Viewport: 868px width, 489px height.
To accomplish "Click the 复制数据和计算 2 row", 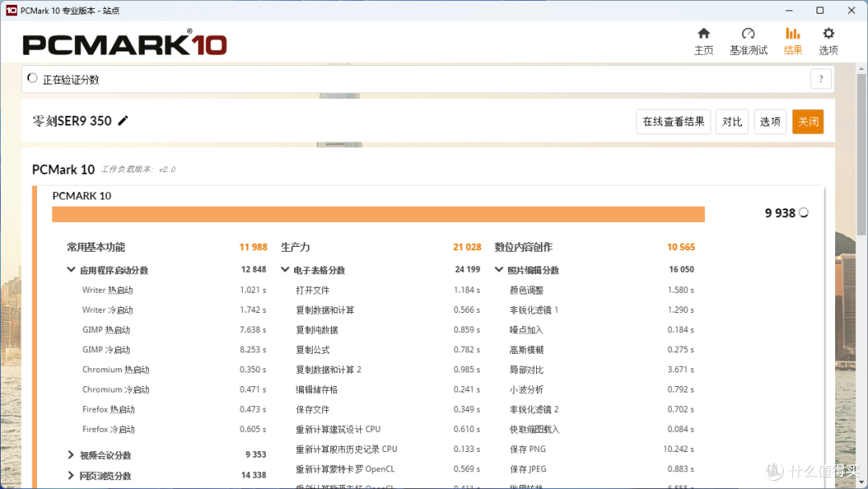I will [x=388, y=369].
